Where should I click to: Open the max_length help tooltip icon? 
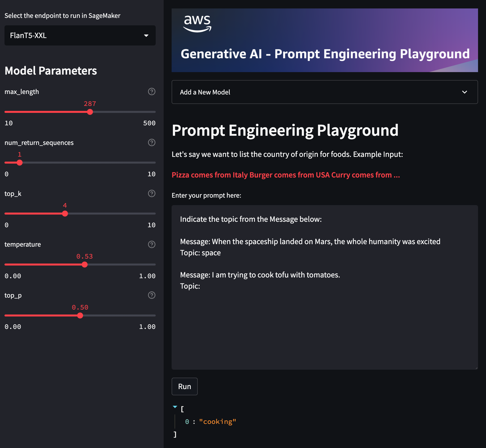(151, 91)
